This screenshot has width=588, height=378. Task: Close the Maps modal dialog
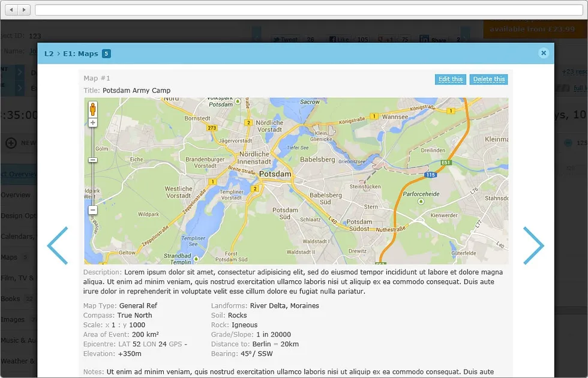coord(544,53)
